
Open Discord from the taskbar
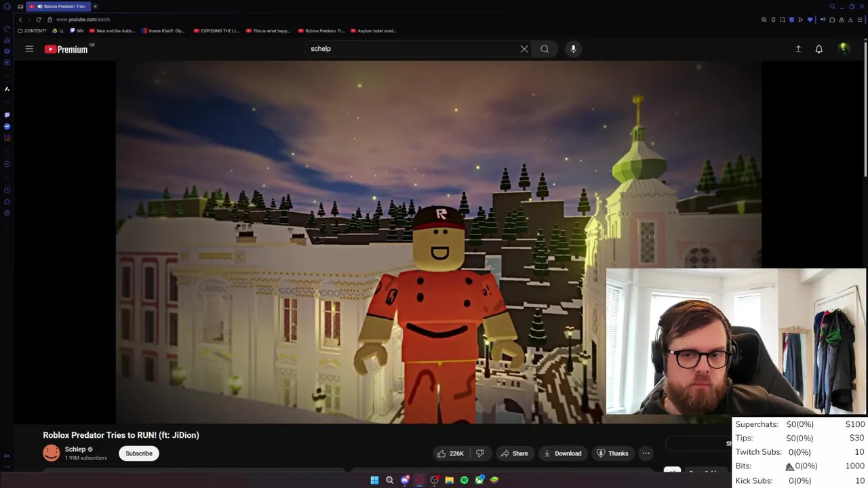coord(405,480)
